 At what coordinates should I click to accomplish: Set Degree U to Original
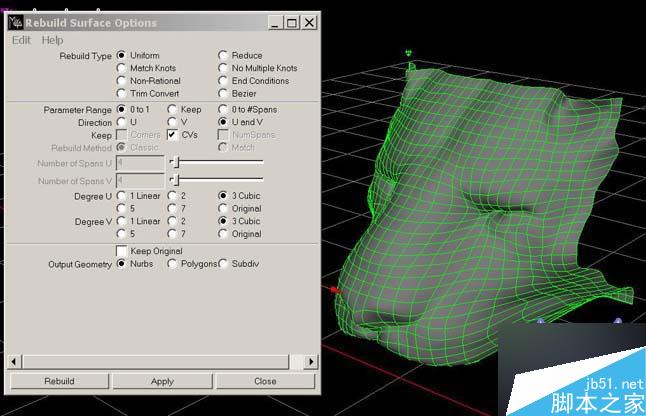[x=223, y=208]
